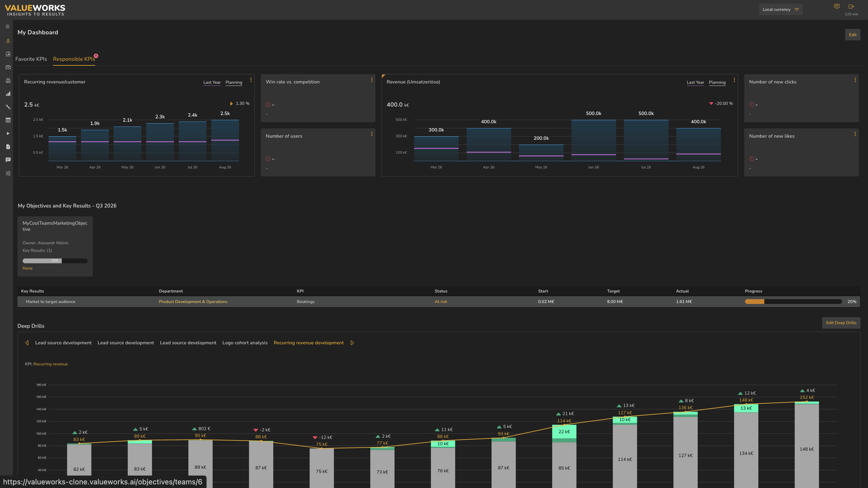Open Number of new clicks card options menu
Image resolution: width=868 pixels, height=488 pixels.
click(855, 80)
